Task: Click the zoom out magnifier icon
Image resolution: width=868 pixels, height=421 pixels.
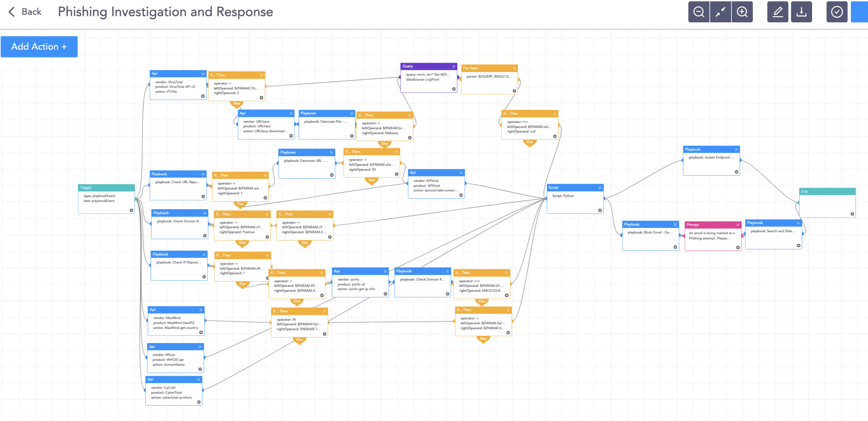Action: click(x=698, y=12)
